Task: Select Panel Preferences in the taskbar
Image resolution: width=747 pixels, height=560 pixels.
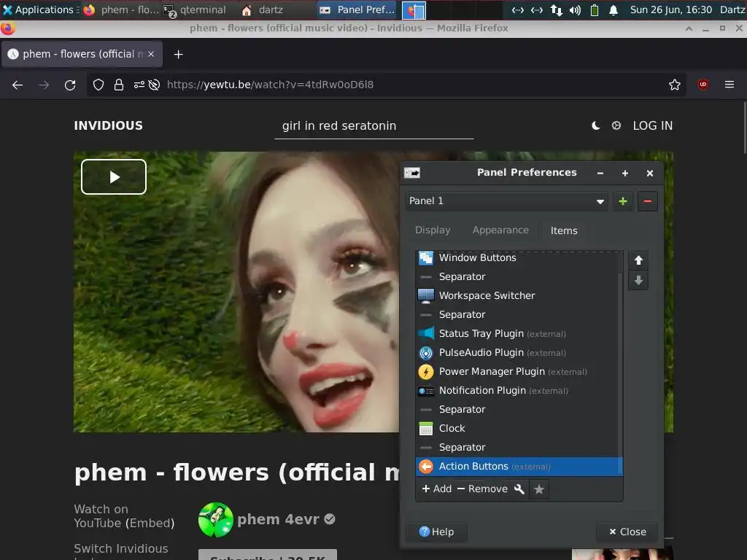Action: 356,9
